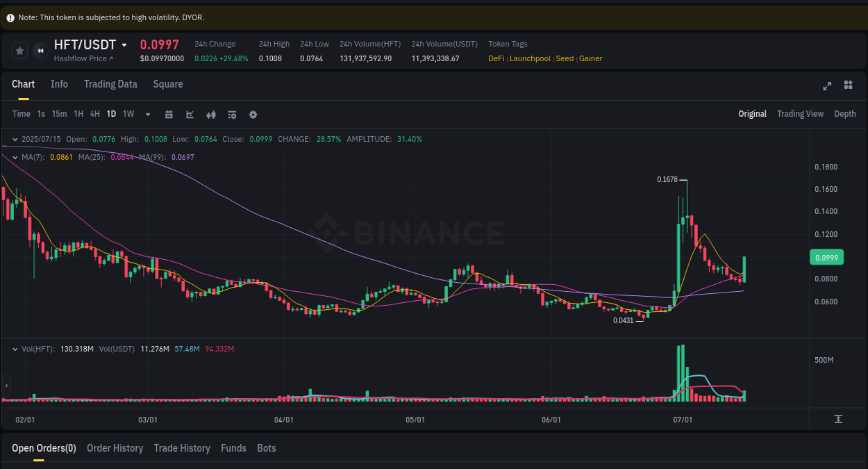
Task: Toggle the favorite star for HFT/USDT
Action: (19, 50)
